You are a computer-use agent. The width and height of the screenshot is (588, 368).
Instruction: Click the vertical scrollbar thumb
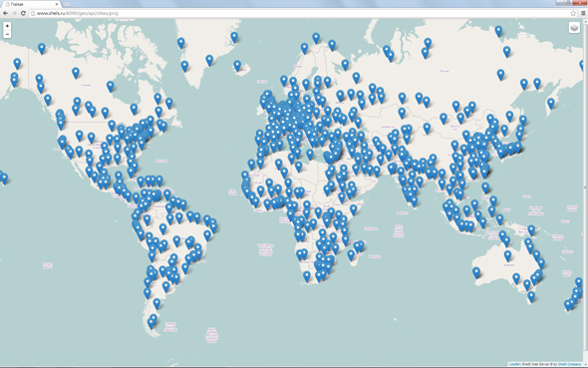pos(585,187)
